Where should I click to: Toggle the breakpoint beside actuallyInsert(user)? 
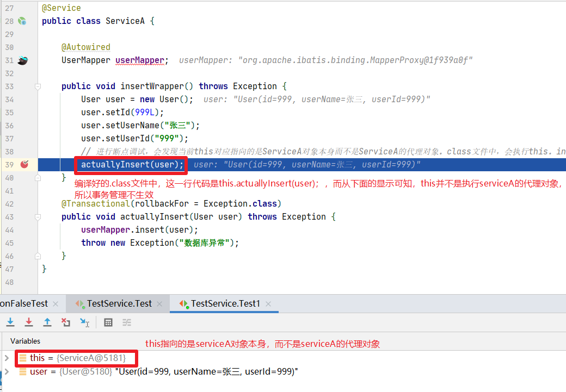[24, 164]
